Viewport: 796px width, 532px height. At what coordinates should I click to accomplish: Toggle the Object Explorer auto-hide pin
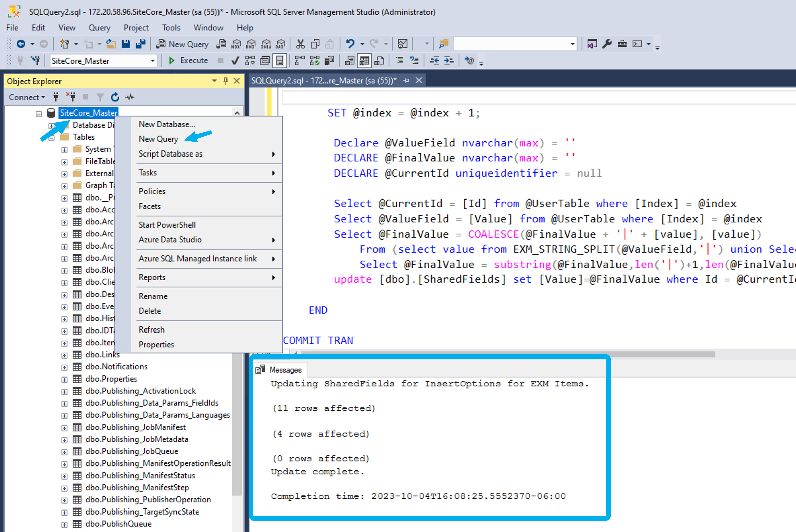pos(226,81)
